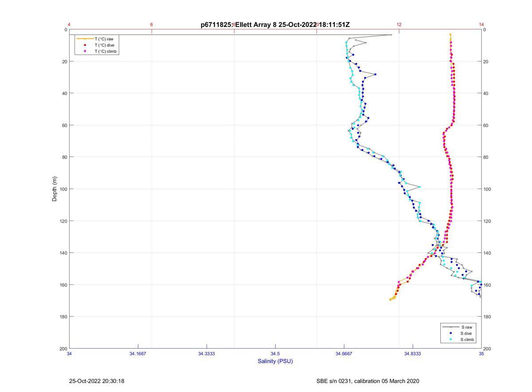Click the 'SBE s/n 0231, calibration 05 March 2020' text
This screenshot has height=392, width=532.
coord(368,381)
